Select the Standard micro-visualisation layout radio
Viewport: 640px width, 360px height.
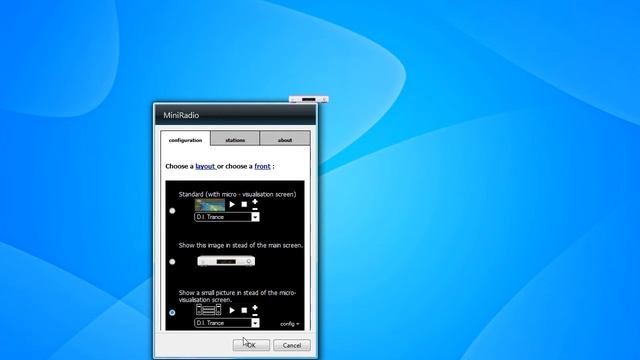click(172, 211)
